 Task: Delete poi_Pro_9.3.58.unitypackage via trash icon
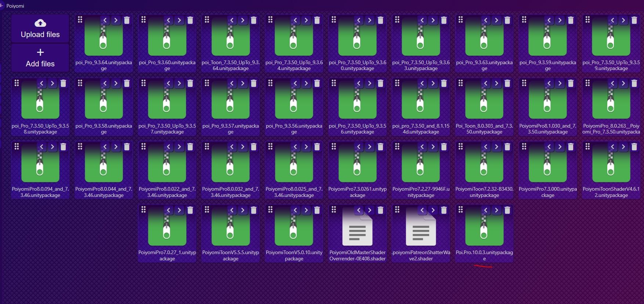127,84
